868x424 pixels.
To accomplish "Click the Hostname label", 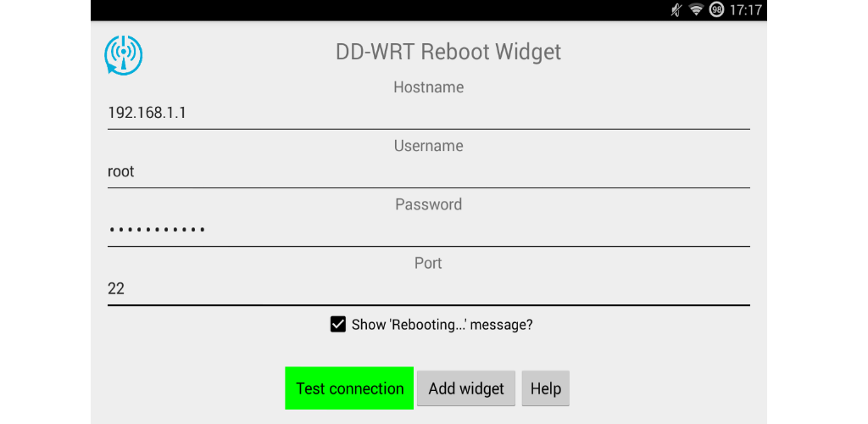I will pyautogui.click(x=428, y=86).
